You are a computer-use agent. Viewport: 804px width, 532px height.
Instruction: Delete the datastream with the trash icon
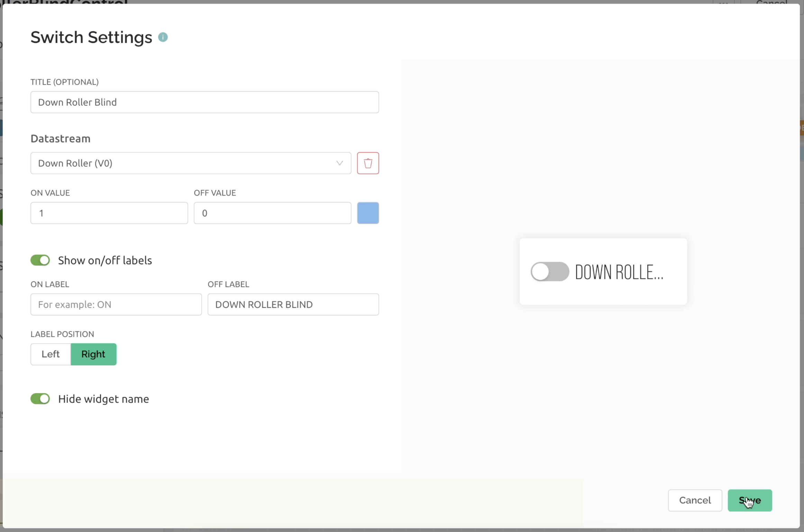click(x=368, y=163)
